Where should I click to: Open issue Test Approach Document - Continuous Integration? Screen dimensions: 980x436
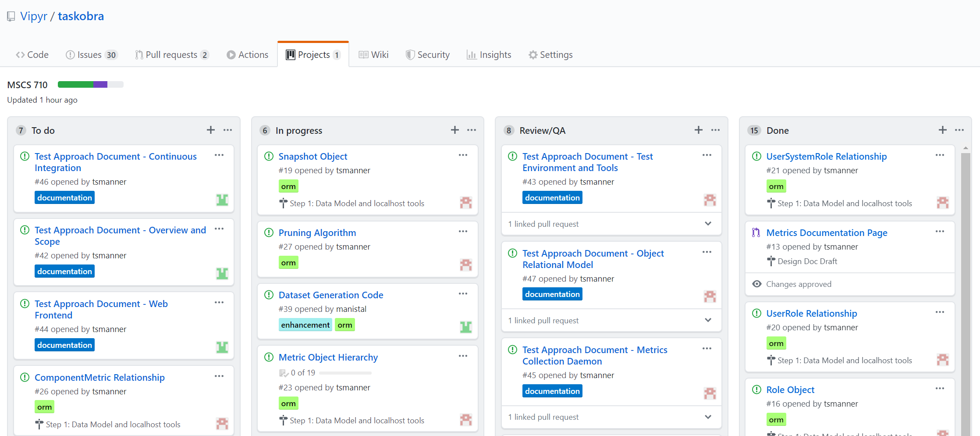116,162
